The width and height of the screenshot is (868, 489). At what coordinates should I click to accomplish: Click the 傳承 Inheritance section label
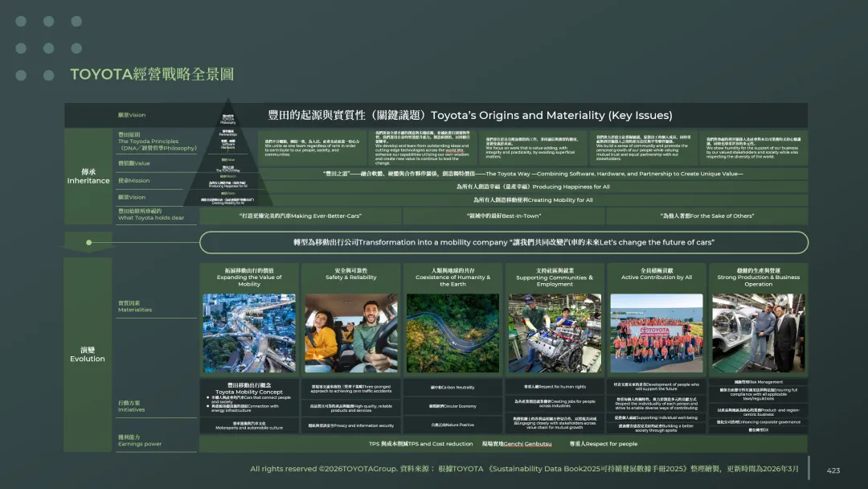[88, 176]
